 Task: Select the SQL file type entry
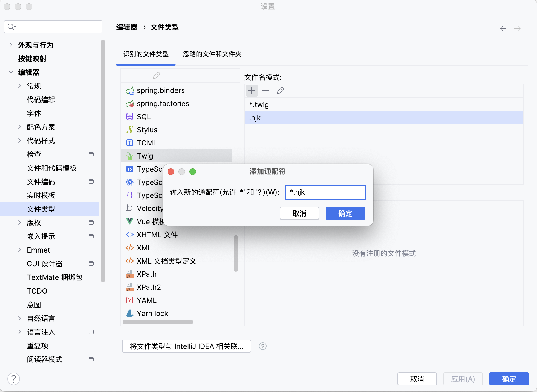click(x=144, y=117)
